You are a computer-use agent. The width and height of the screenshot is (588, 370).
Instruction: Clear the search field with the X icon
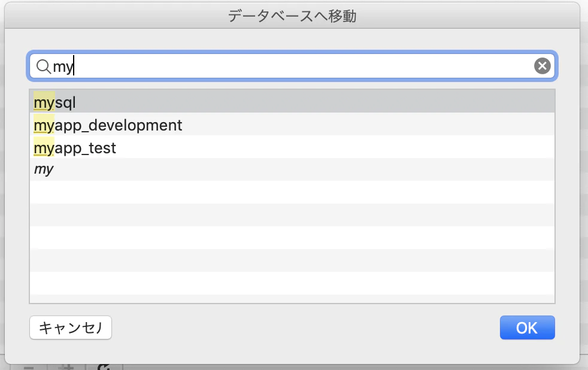tap(542, 66)
